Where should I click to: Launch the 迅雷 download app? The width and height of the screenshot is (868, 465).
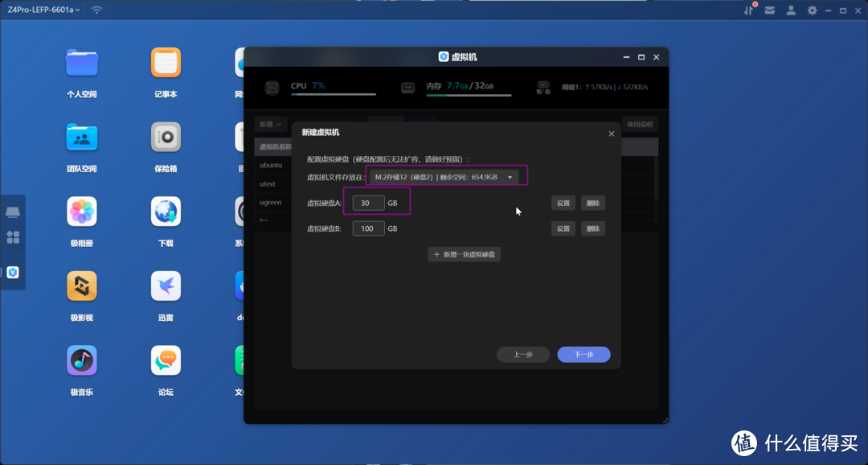pyautogui.click(x=166, y=286)
